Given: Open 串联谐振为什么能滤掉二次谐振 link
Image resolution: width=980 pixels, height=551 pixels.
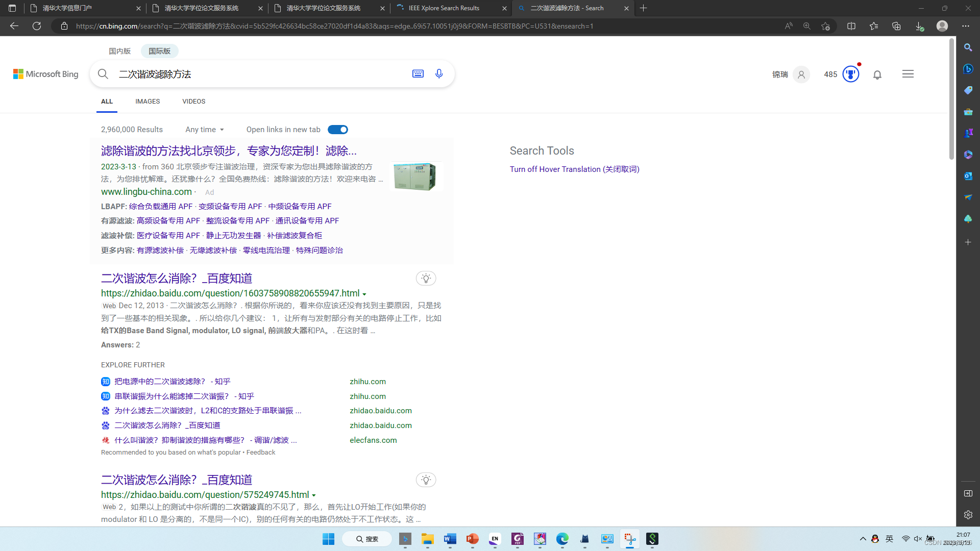Looking at the screenshot, I should (184, 396).
